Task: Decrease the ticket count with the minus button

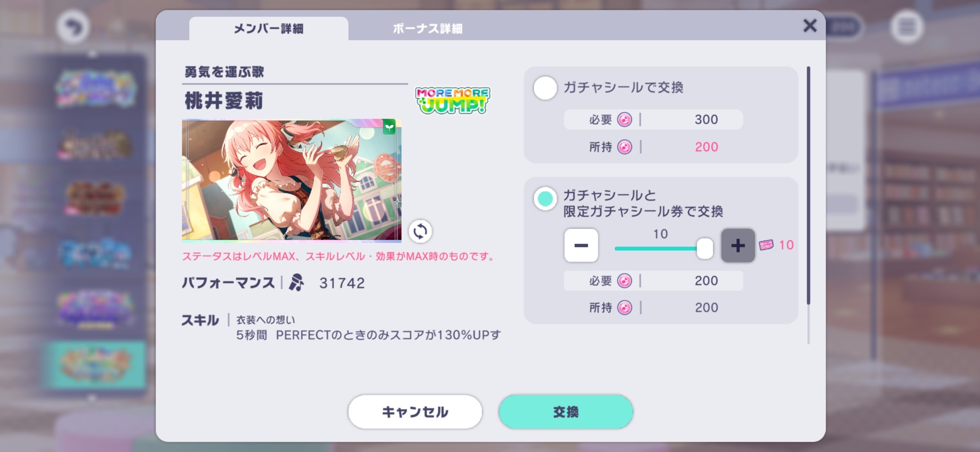Action: [x=581, y=245]
